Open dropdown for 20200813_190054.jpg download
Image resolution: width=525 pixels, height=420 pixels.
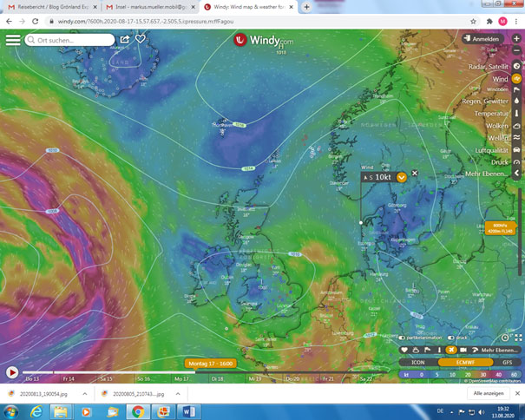84,393
